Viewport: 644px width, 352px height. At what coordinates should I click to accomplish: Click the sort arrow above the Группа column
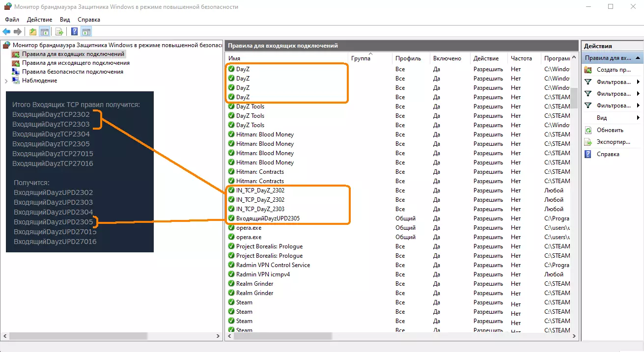[370, 54]
